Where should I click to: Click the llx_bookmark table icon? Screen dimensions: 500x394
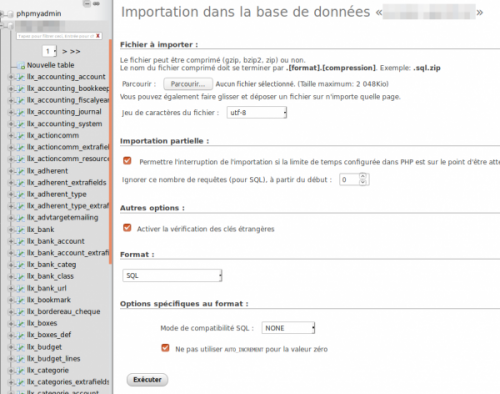(x=21, y=300)
